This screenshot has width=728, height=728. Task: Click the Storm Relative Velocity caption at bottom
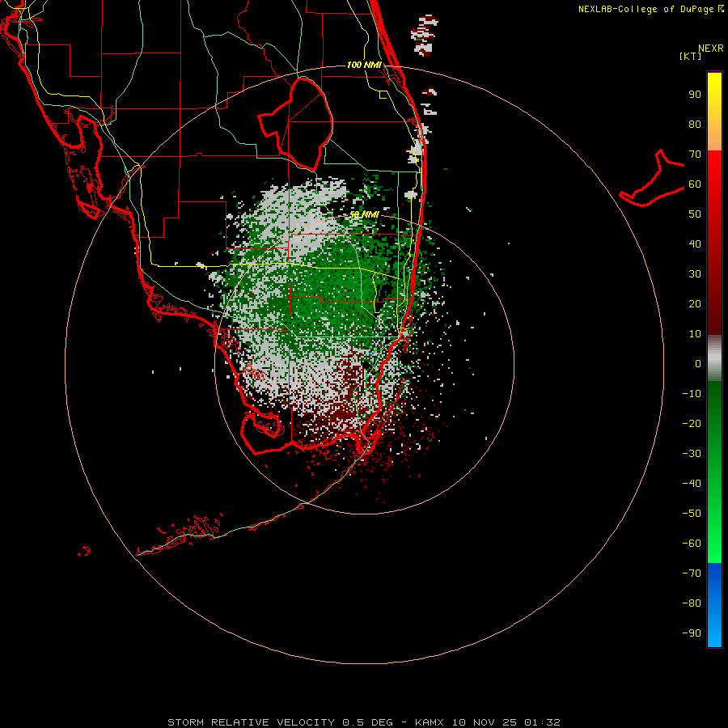click(364, 722)
